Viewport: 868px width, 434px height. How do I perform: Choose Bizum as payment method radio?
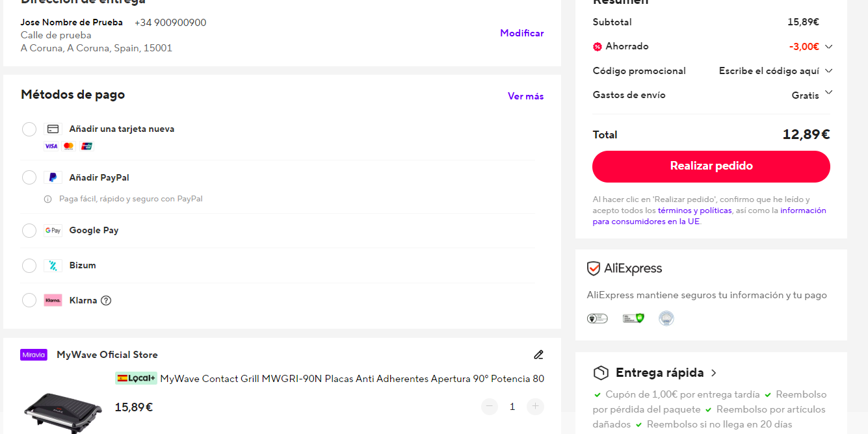click(x=29, y=266)
